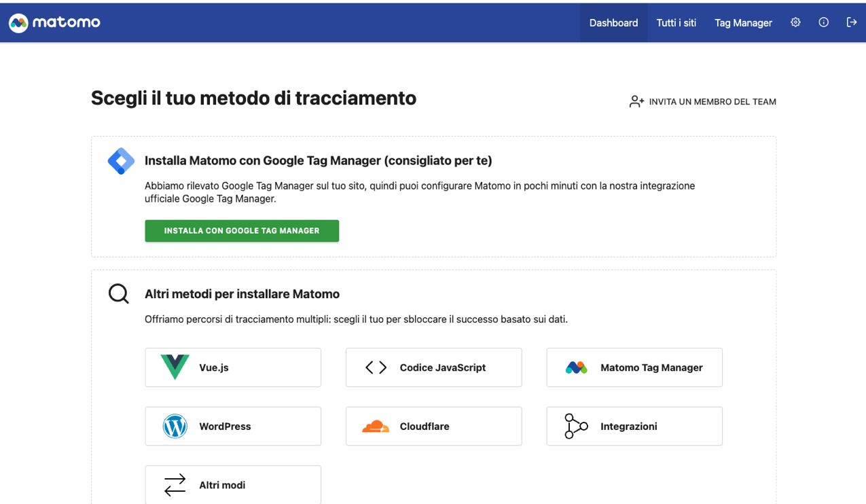
Task: Open the Tutti i siti menu
Action: tap(676, 22)
